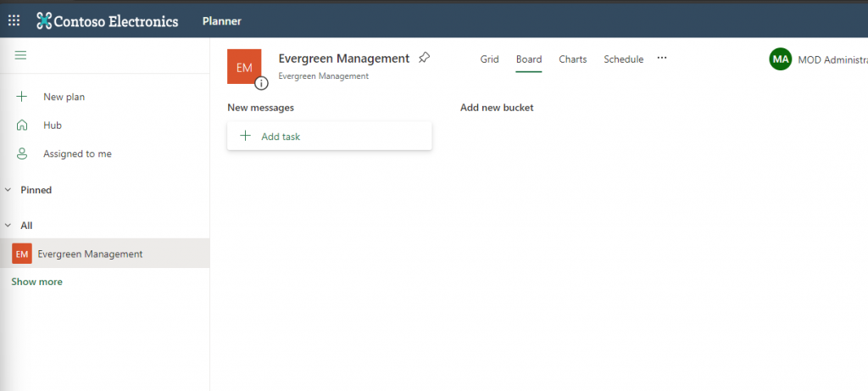Click the Assigned to me person icon
Viewport: 868px width, 391px height.
[x=22, y=154]
